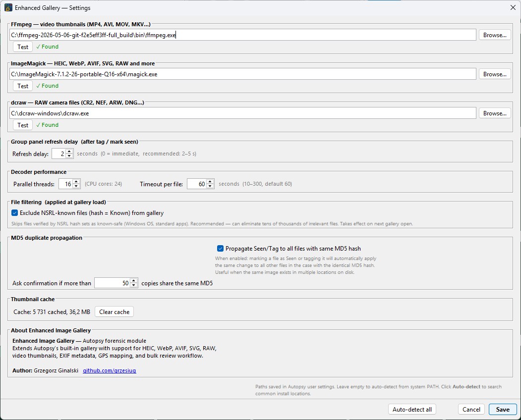Test the FFmpeg path
The image size is (521, 420).
pyautogui.click(x=23, y=47)
